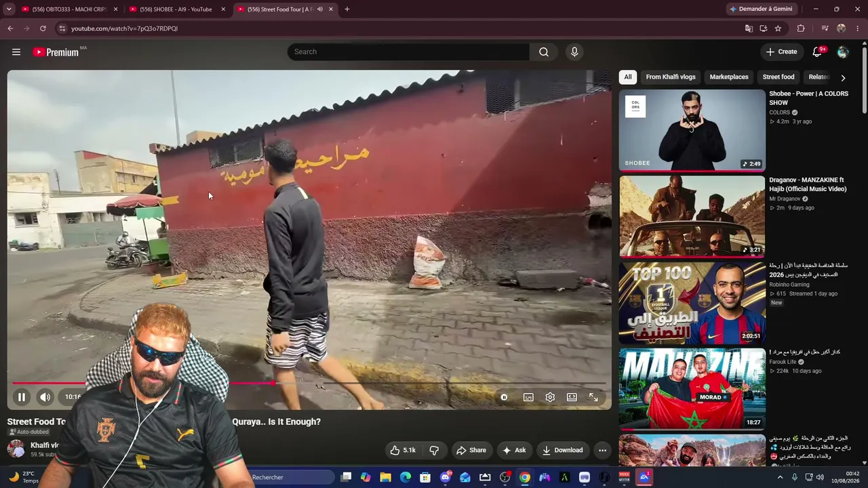Open File Explorer from the taskbar
This screenshot has width=868, height=488.
coord(385,478)
